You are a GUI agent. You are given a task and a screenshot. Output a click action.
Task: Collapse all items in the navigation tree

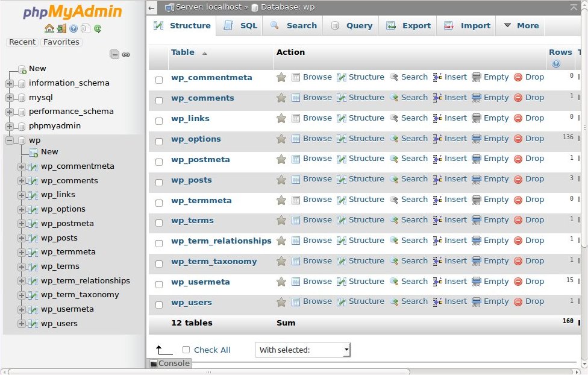pyautogui.click(x=113, y=54)
